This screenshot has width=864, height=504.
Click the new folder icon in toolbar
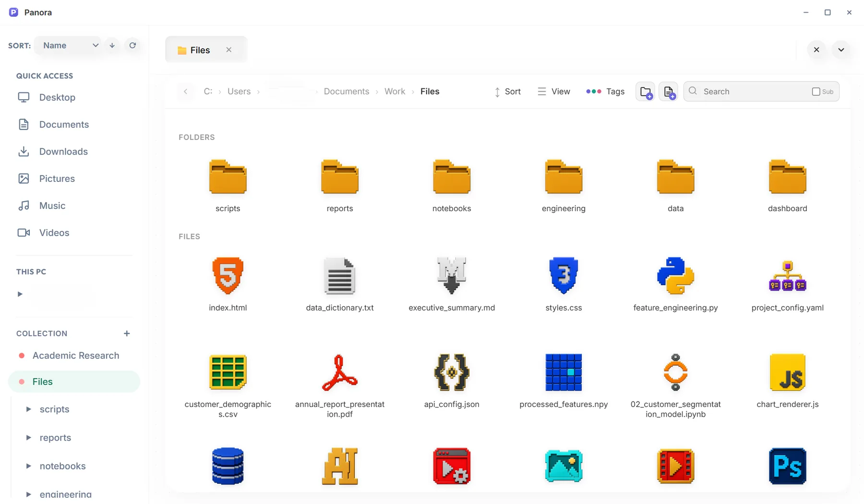[646, 91]
